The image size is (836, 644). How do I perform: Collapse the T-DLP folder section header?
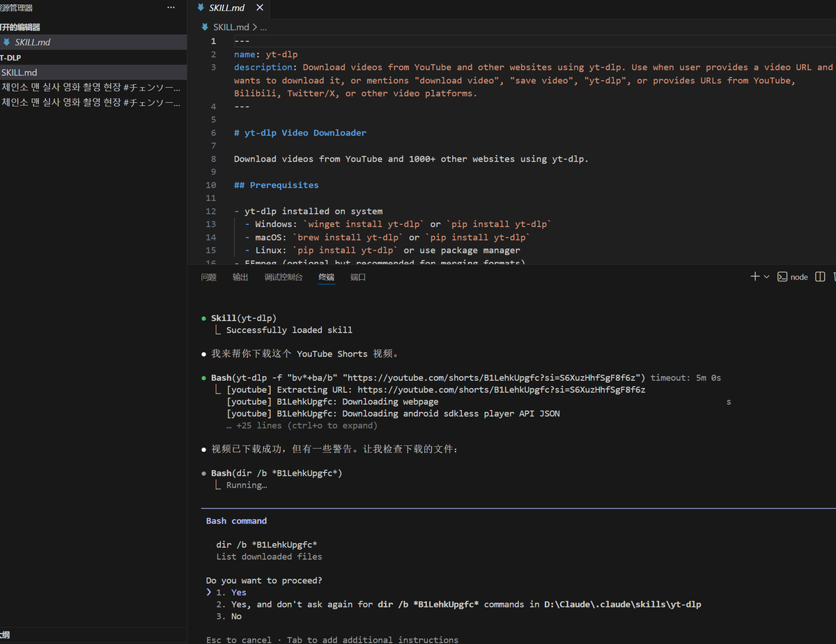(93, 58)
